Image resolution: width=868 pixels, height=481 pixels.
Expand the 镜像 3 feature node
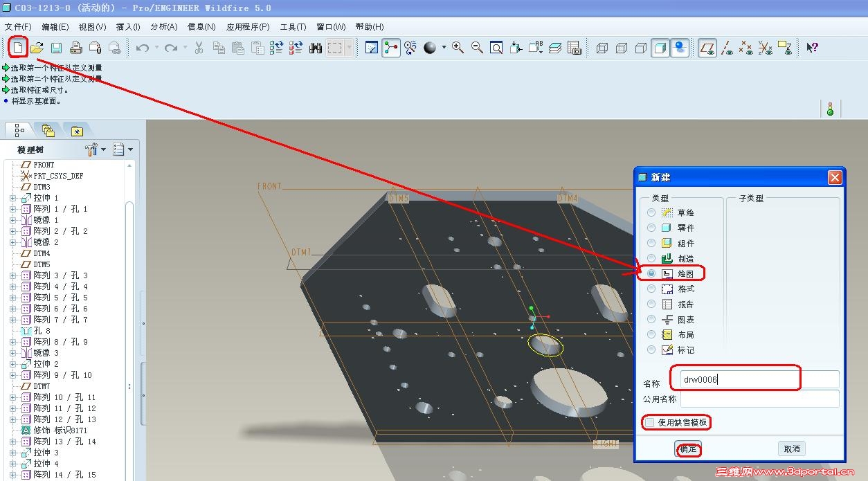pyautogui.click(x=12, y=353)
